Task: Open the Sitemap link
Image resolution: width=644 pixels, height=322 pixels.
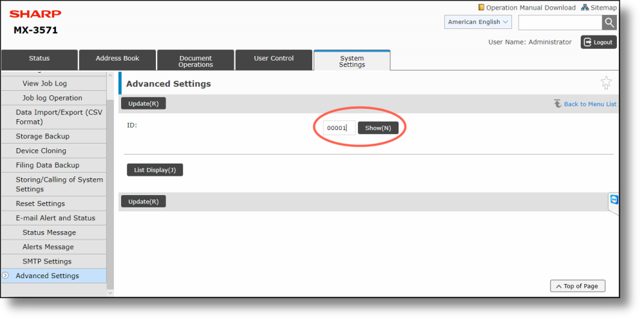Action: click(x=604, y=7)
